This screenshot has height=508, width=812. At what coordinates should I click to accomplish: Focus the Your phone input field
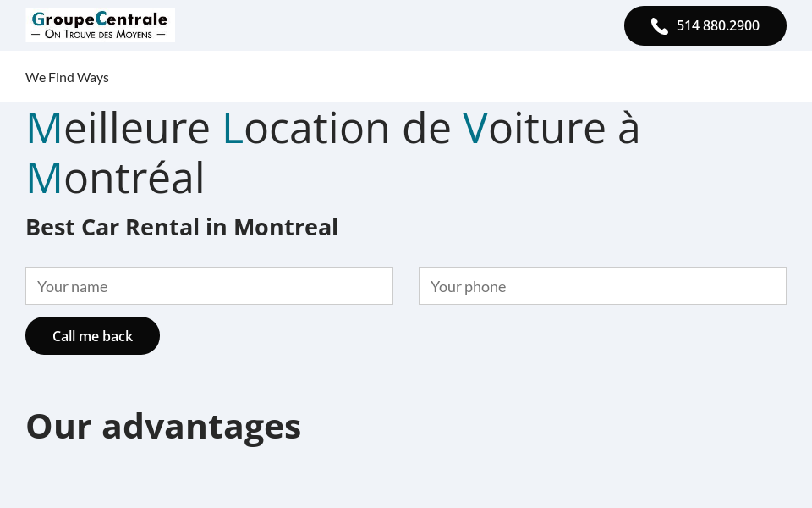click(x=602, y=285)
